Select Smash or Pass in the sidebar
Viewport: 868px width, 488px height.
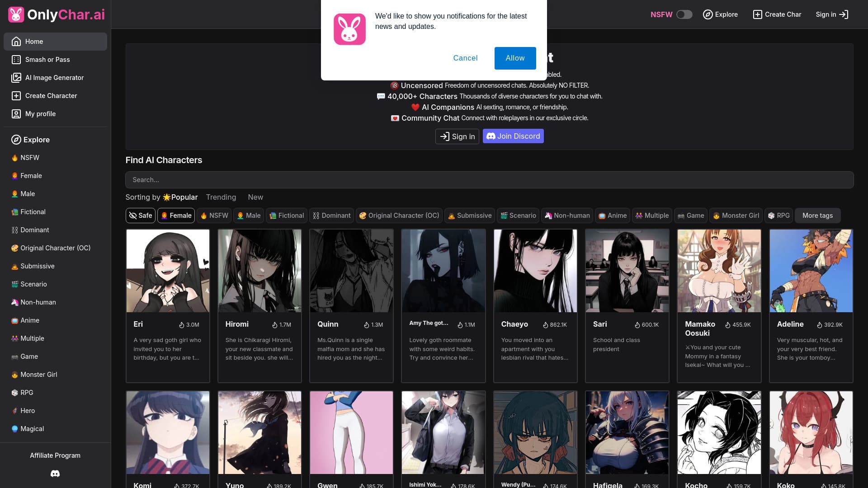(x=47, y=59)
